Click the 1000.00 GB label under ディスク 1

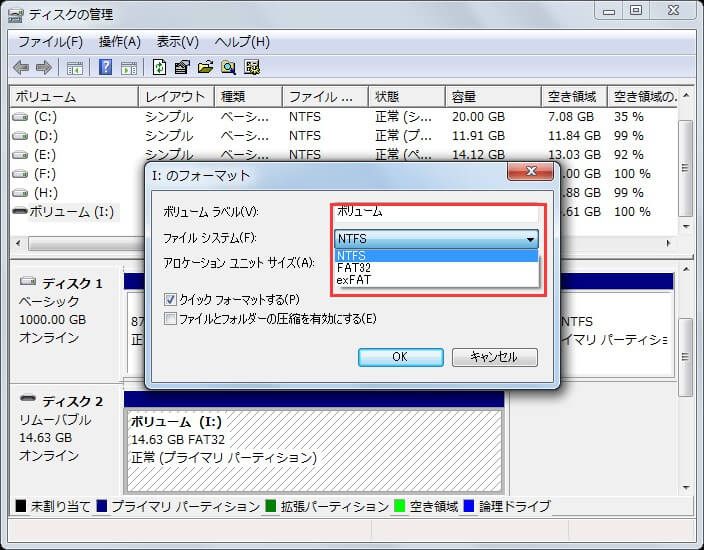pos(53,320)
